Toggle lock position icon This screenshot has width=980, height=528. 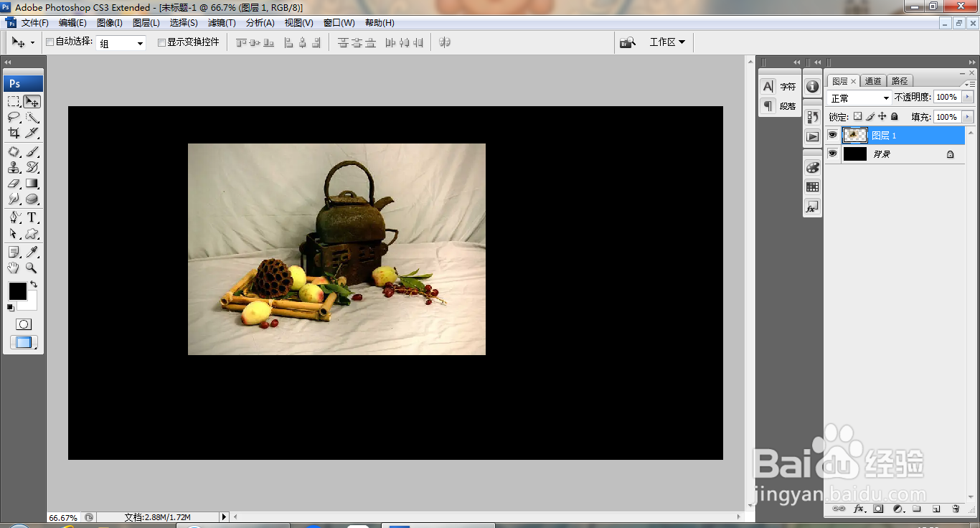coord(882,116)
